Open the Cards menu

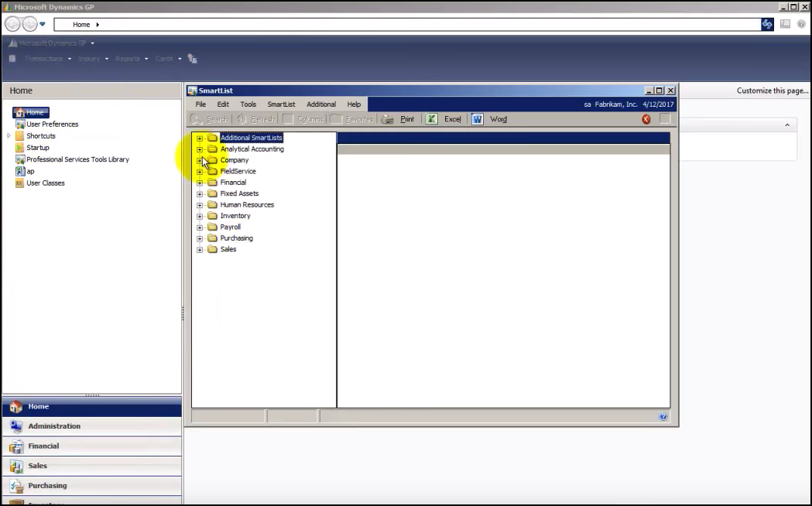click(168, 59)
